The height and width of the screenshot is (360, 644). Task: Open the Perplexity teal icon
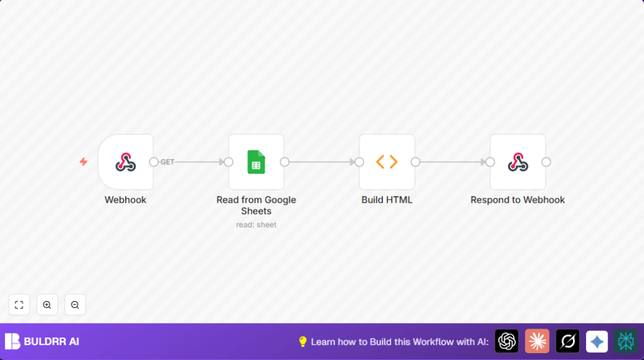[x=626, y=341]
